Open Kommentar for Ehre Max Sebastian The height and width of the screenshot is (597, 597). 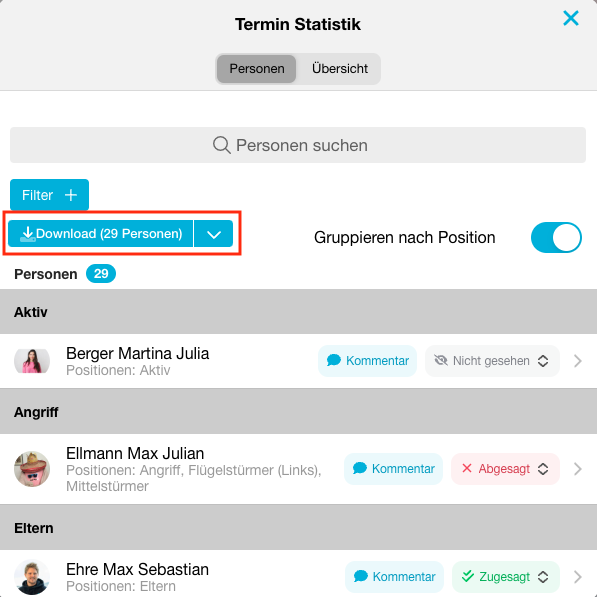coord(394,576)
